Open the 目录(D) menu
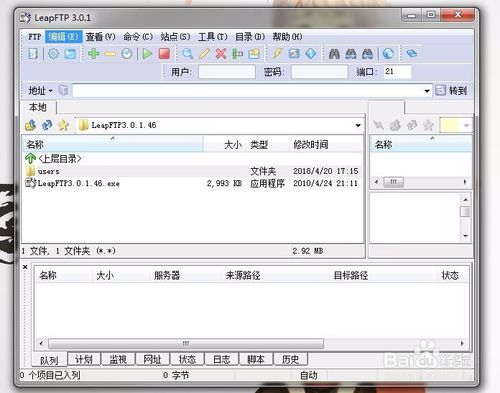 [250, 37]
